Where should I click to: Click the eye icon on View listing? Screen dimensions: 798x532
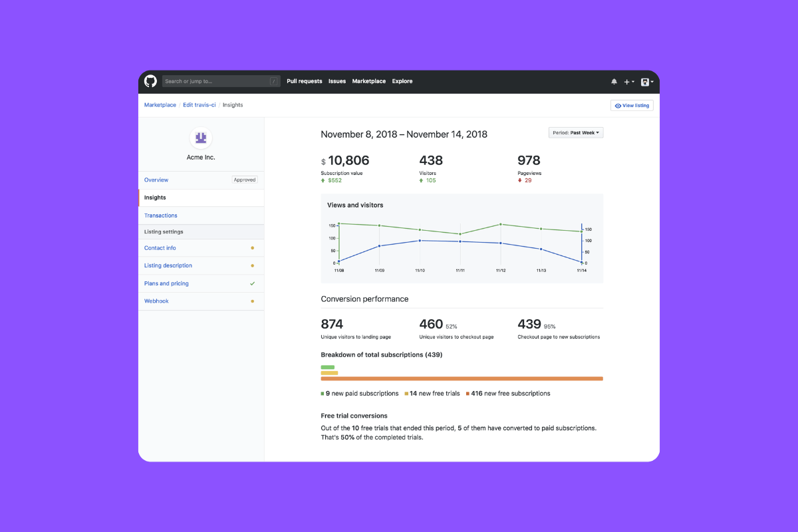[618, 105]
